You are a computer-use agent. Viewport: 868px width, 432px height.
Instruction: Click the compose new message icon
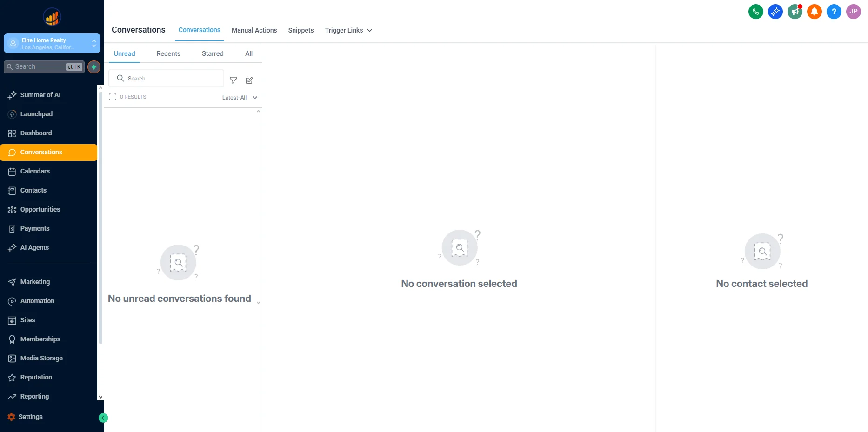pyautogui.click(x=249, y=80)
